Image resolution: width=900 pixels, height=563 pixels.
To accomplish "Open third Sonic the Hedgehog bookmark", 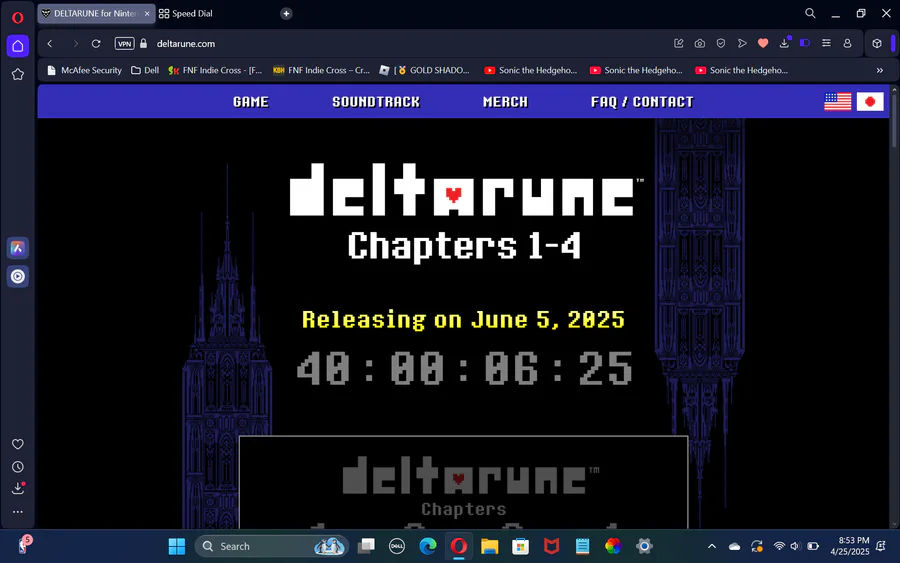I will [742, 70].
